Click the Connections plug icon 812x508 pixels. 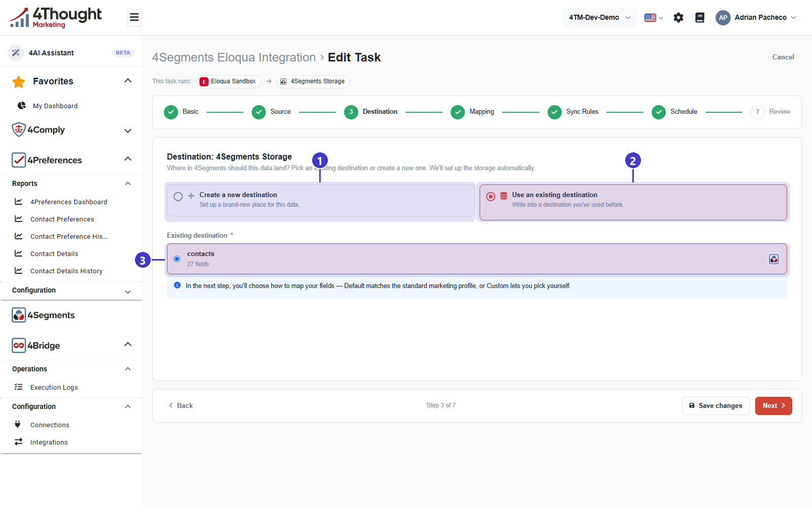[x=18, y=425]
